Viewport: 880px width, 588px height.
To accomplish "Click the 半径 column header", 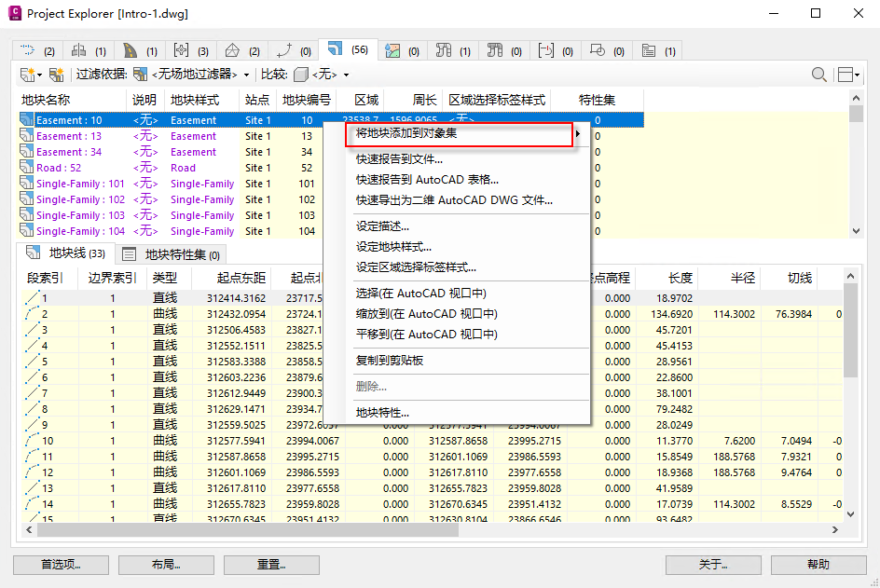I will click(x=729, y=278).
